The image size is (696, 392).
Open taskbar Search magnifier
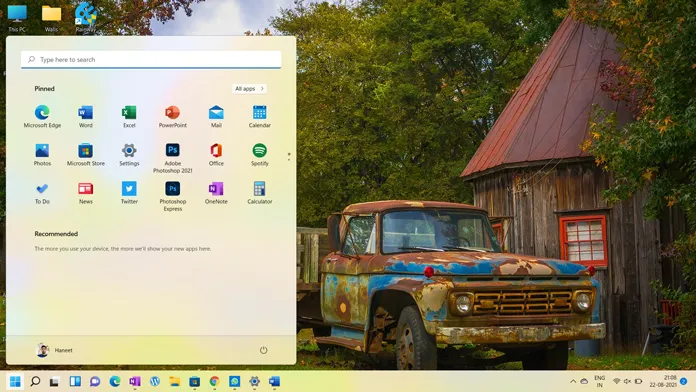coord(35,381)
